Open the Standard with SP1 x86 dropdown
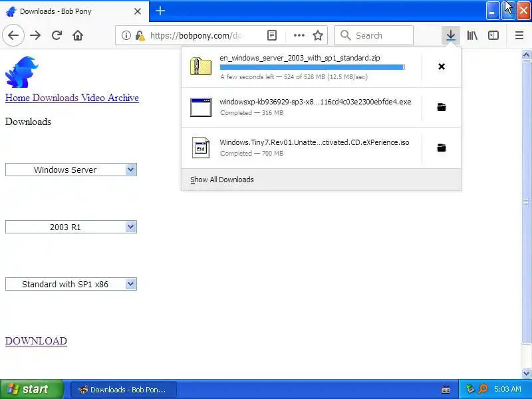Screen dimensions: 532x399 71,284
